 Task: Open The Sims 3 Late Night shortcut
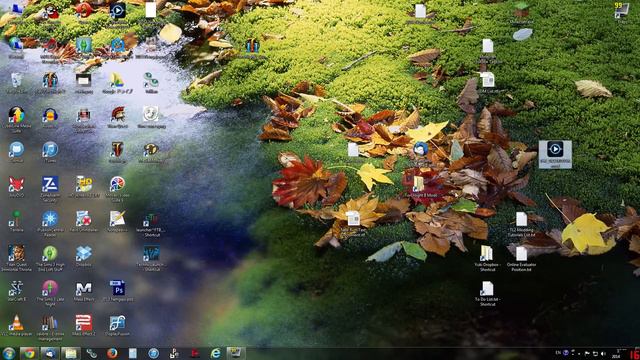(50, 289)
